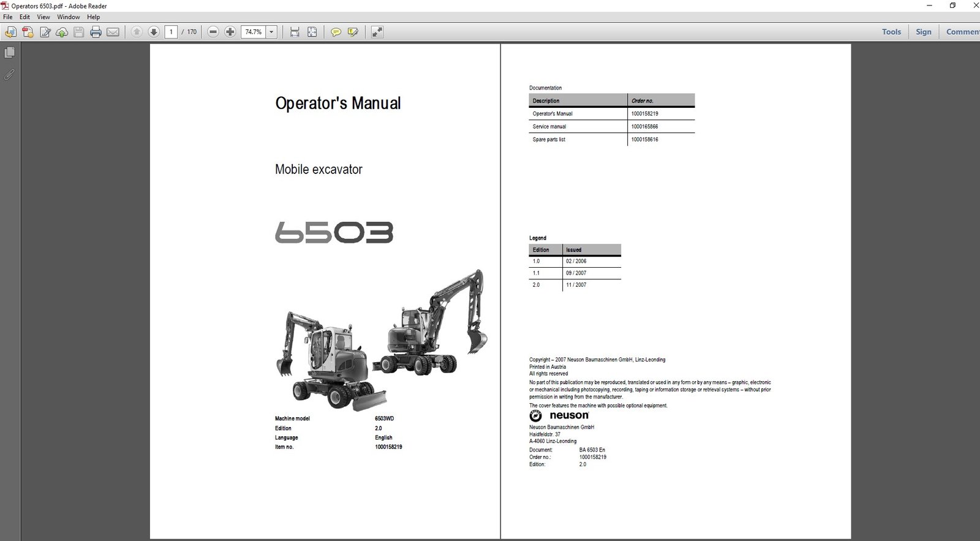Image resolution: width=980 pixels, height=541 pixels.
Task: Click the Send file by email icon
Action: pyautogui.click(x=113, y=32)
